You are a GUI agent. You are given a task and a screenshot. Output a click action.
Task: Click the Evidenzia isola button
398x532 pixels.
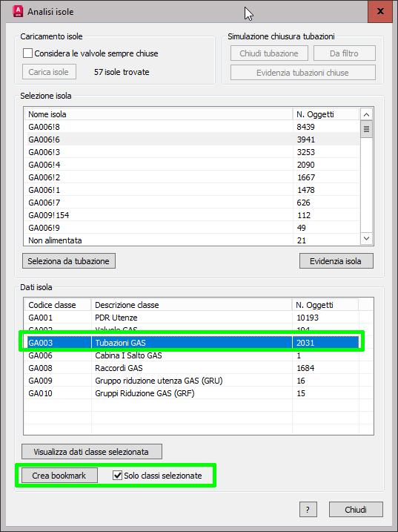point(336,261)
